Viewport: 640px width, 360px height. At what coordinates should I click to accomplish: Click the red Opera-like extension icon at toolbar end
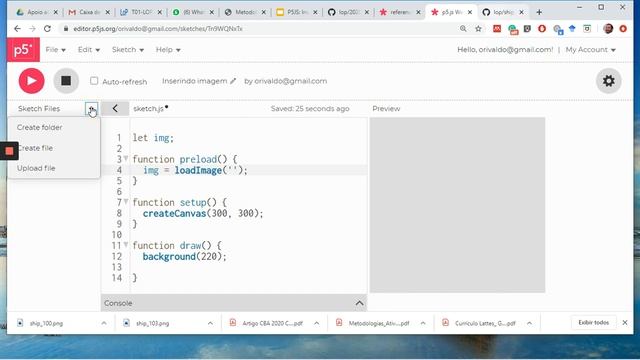[x=623, y=29]
